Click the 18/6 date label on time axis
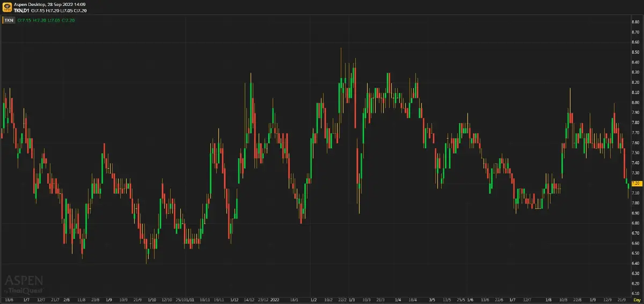This screenshot has height=304, width=644. pyautogui.click(x=9, y=300)
